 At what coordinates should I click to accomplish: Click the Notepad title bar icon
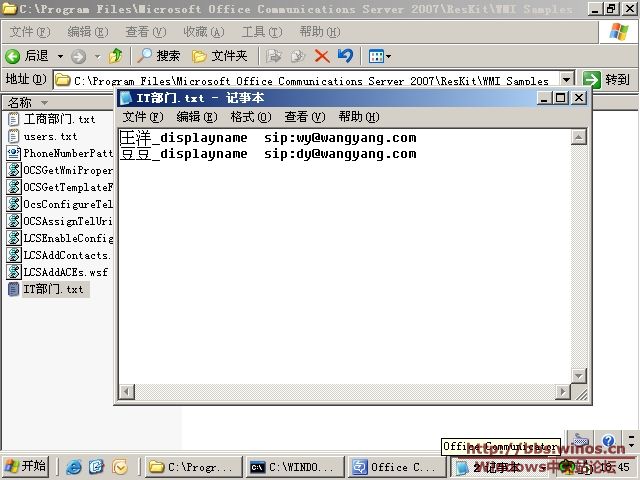click(x=126, y=98)
